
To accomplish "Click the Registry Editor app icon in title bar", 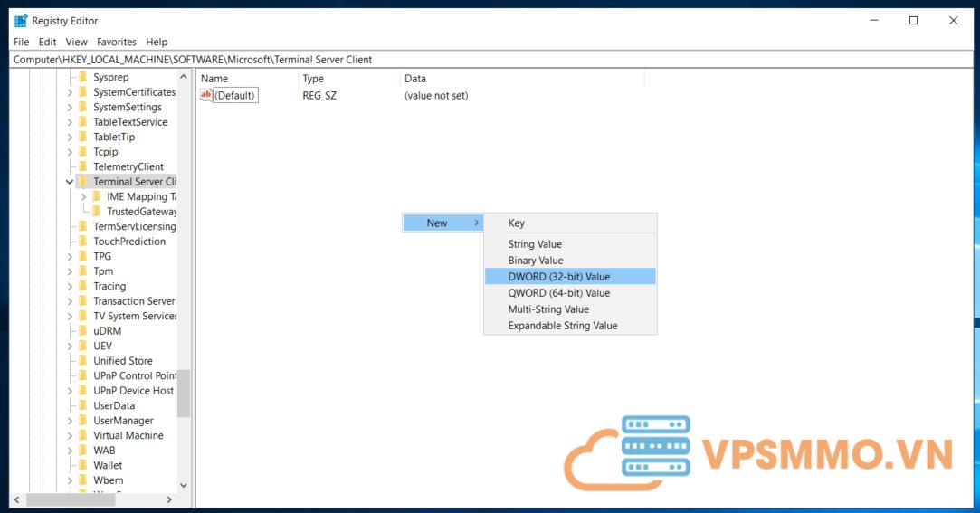I will click(x=21, y=21).
